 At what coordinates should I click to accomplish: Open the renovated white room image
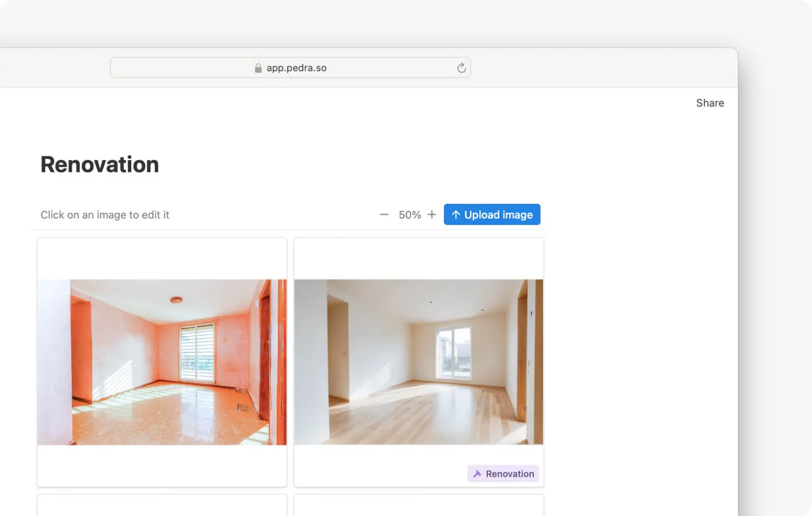(x=418, y=362)
